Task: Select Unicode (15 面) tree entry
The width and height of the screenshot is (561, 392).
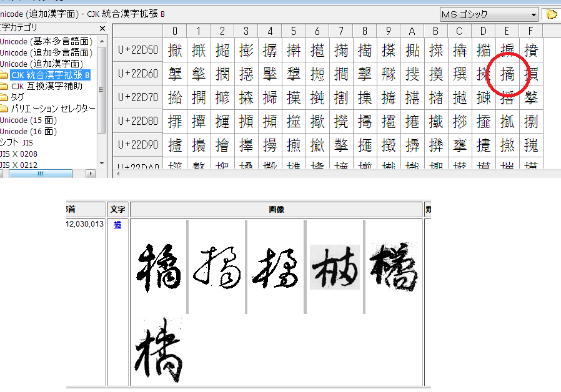Action: tap(29, 120)
